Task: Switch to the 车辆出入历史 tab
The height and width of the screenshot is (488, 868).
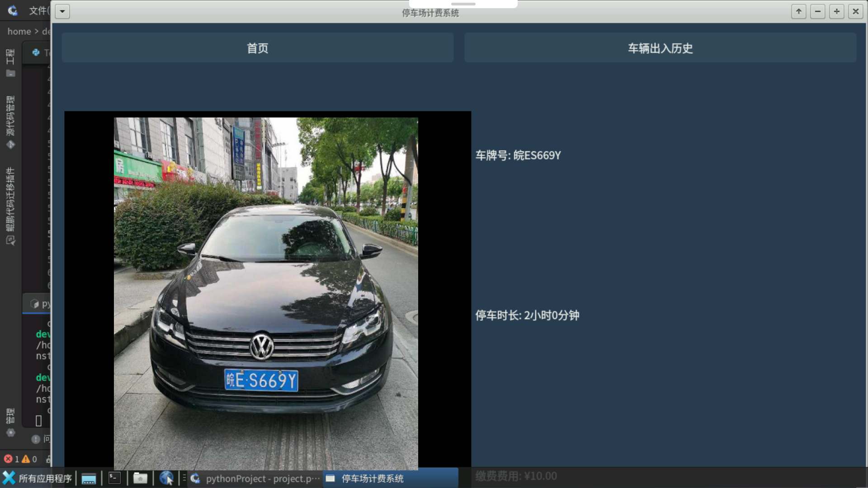Action: pos(660,48)
